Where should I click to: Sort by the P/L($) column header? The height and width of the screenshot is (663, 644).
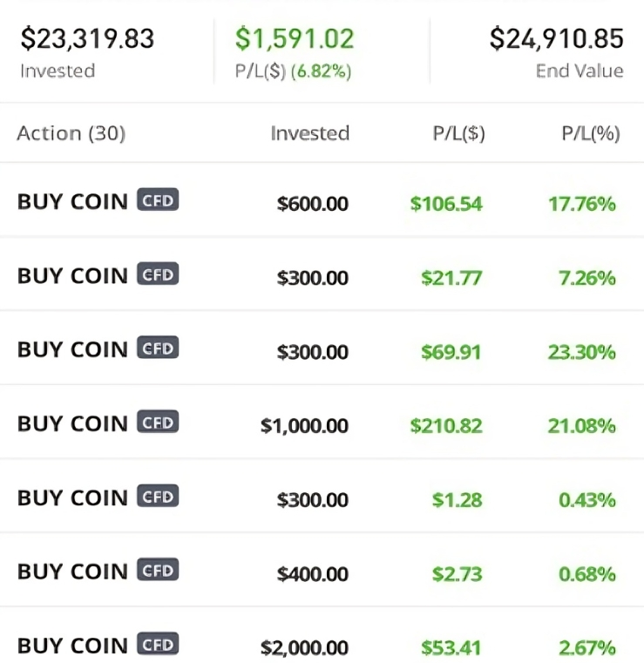pyautogui.click(x=458, y=133)
